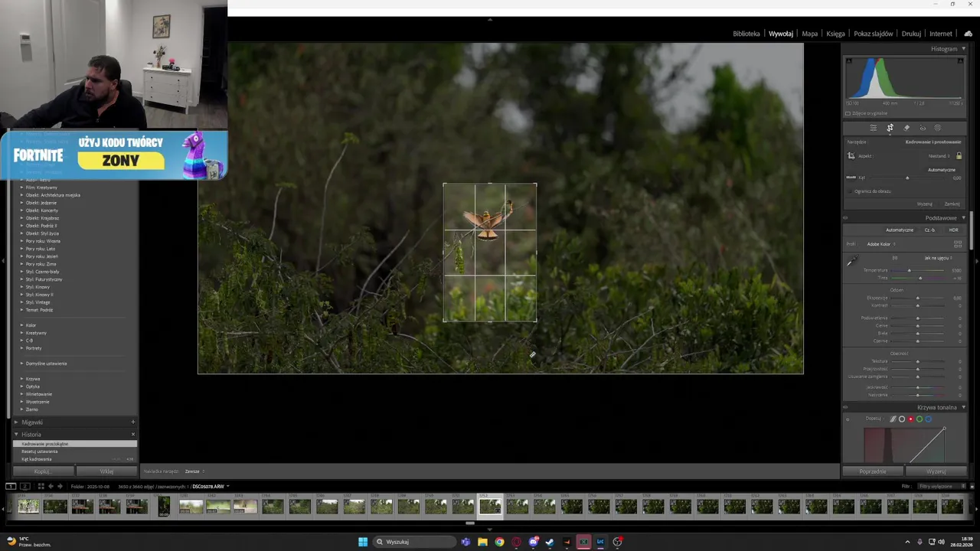The image size is (980, 551).
Task: Toggle Podstawowe panel visibility eye switch
Action: point(846,218)
